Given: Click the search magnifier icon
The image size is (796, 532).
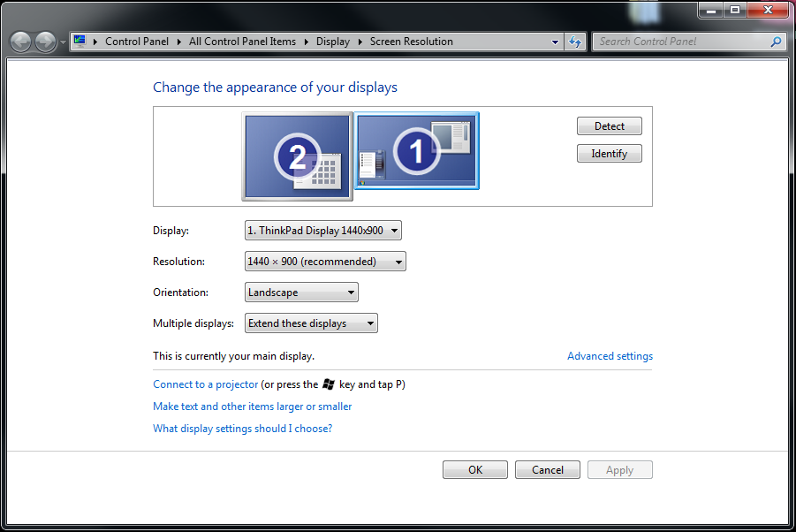Looking at the screenshot, I should (777, 42).
